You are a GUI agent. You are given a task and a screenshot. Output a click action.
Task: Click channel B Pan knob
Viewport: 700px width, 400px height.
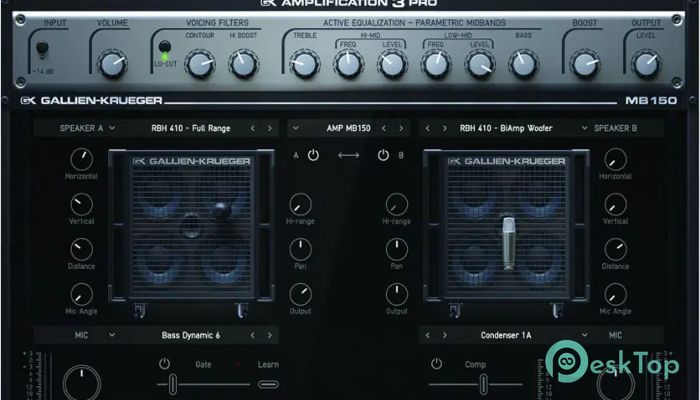396,250
